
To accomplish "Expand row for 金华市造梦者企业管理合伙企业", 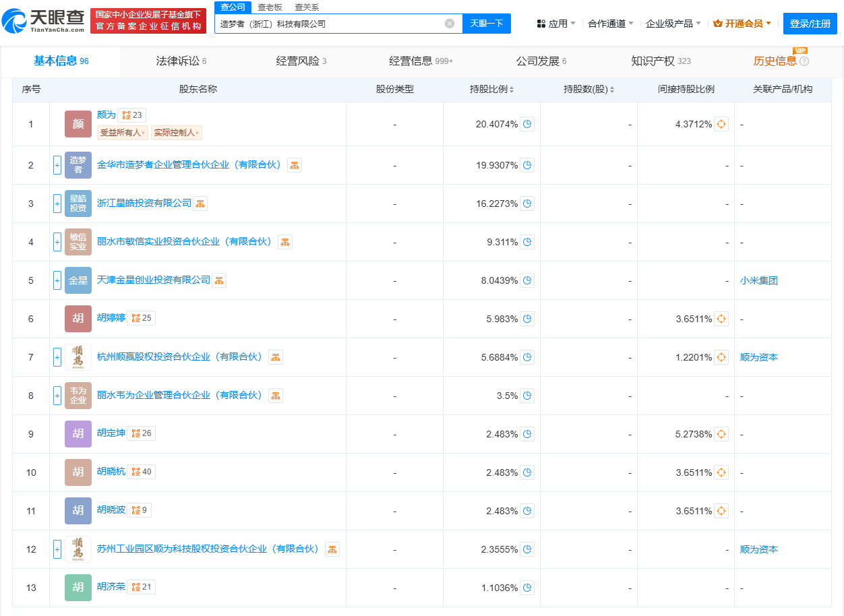I will [x=57, y=165].
